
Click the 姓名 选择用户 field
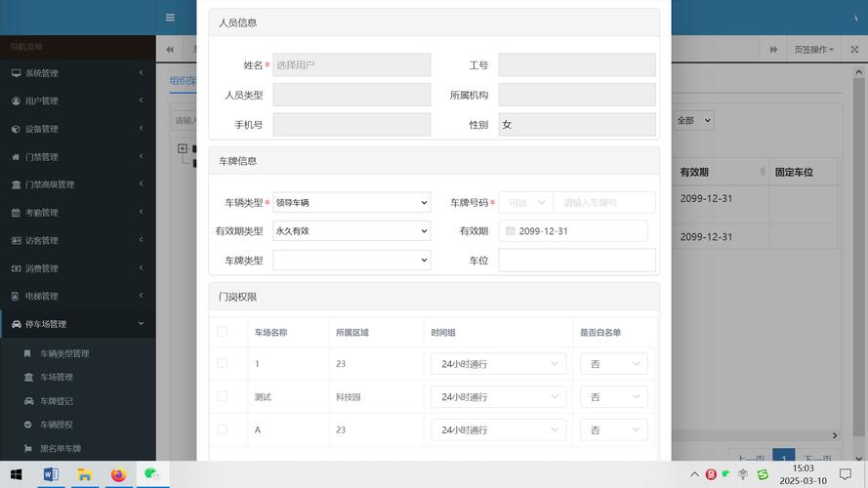(x=351, y=64)
